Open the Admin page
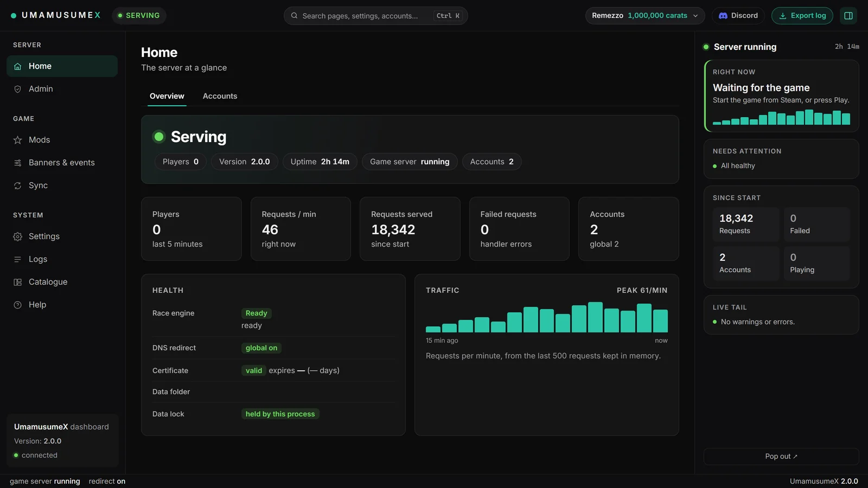Viewport: 868px width, 488px height. click(62, 89)
